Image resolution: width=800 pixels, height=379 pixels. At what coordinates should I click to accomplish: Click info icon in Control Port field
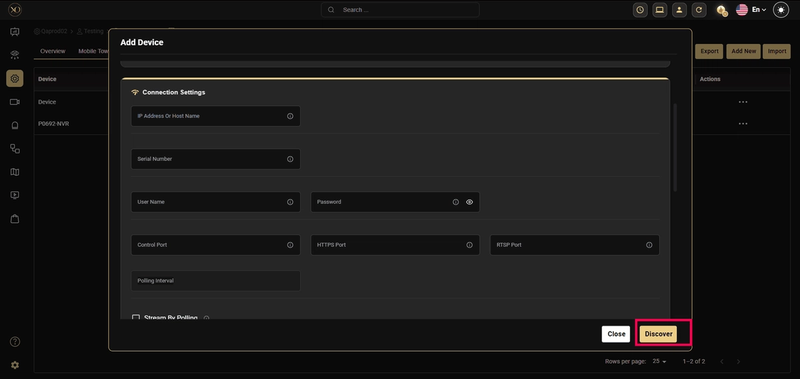coord(290,245)
